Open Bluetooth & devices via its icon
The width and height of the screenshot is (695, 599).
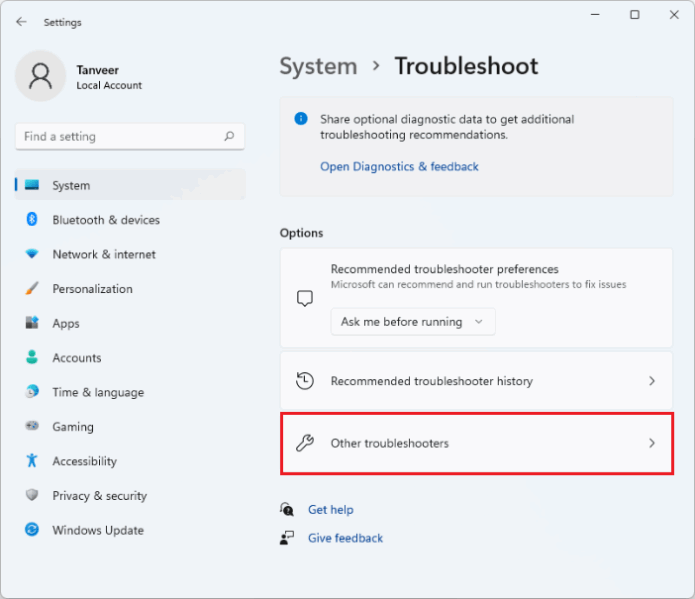[x=32, y=219]
